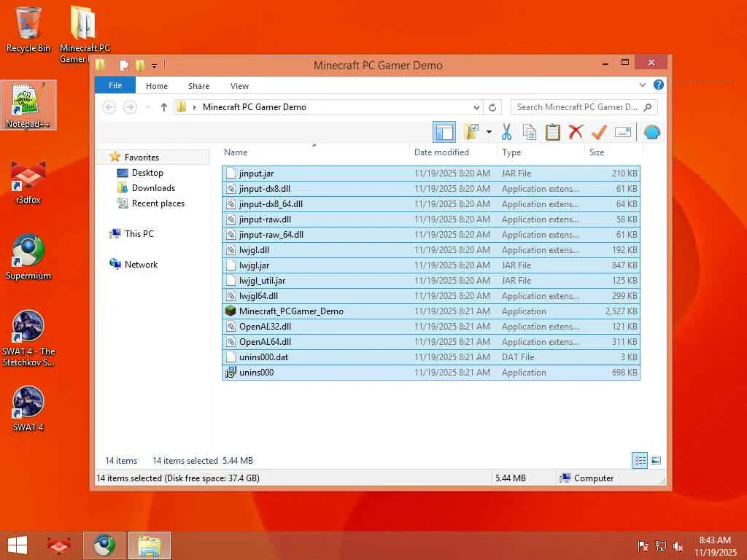
Task: Open the address bar history dropdown
Action: click(476, 108)
